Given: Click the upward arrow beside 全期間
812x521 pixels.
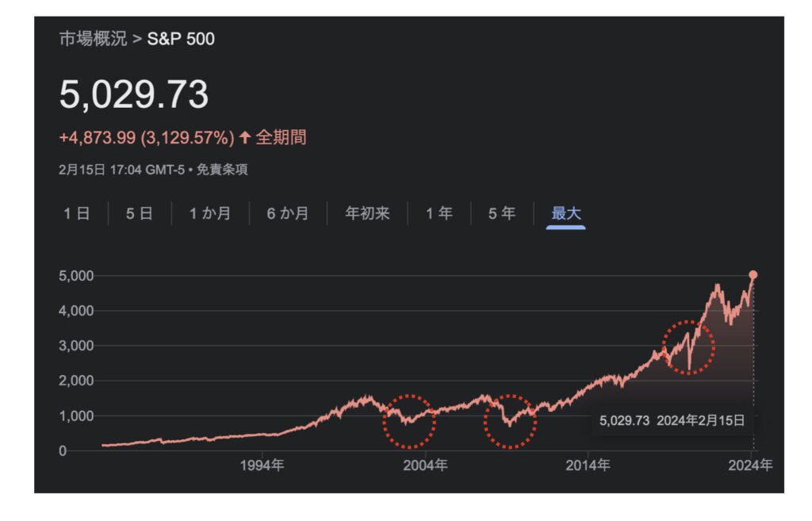Looking at the screenshot, I should [245, 138].
